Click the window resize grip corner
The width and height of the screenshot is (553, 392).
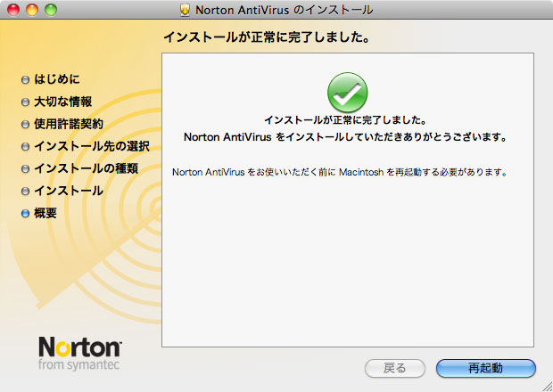(x=547, y=386)
